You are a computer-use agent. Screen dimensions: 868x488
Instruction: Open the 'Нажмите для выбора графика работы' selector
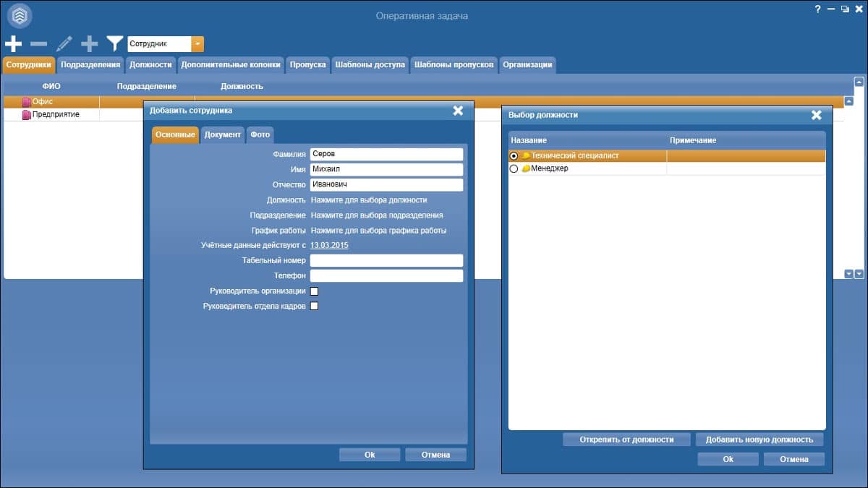378,231
